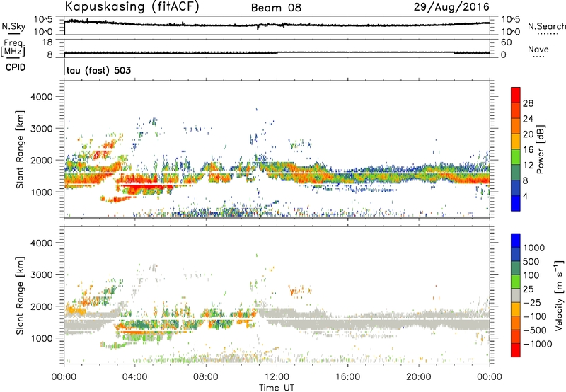Click the "-100" Velocity colorbar tick label
This screenshot has height=392, width=566.
click(535, 316)
